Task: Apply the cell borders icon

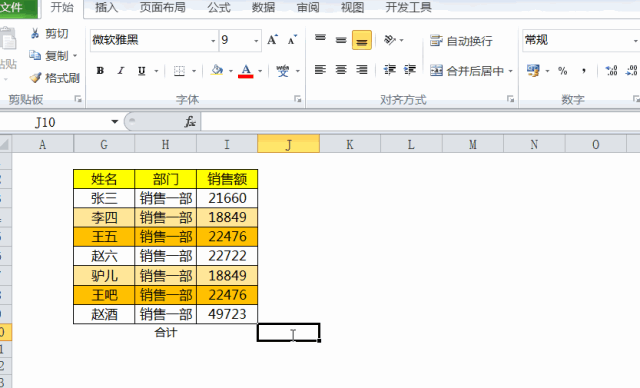Action: (x=179, y=71)
